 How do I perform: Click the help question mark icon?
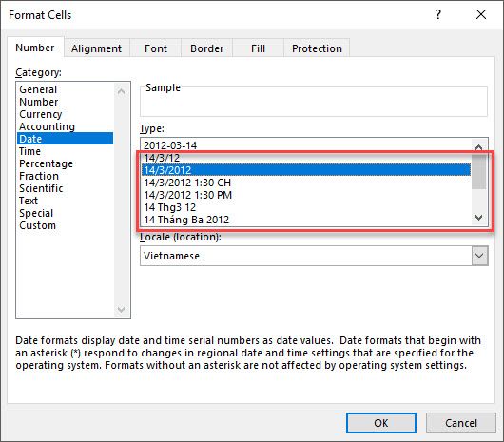[x=438, y=14]
